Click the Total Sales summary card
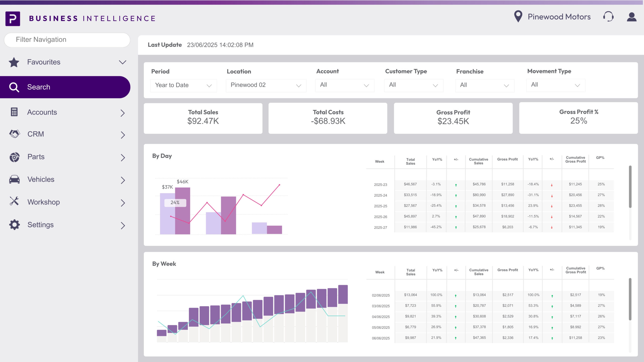The width and height of the screenshot is (644, 362). coord(203,118)
